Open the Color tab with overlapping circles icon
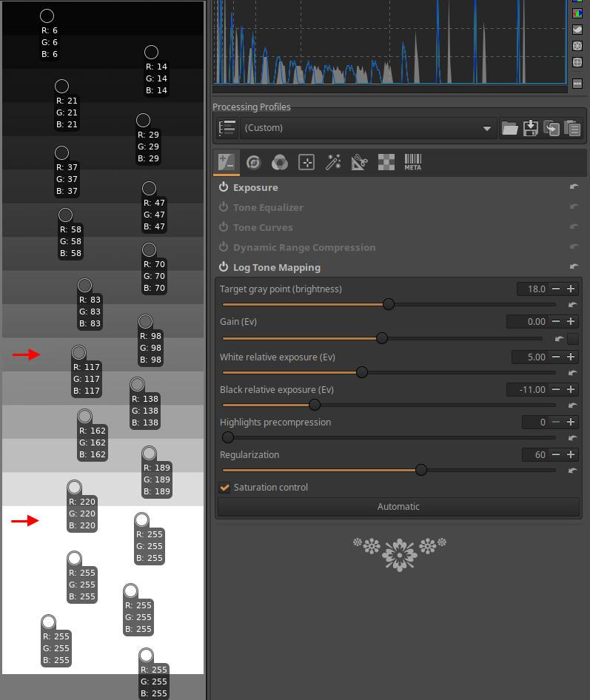The height and width of the screenshot is (700, 590). pos(279,162)
